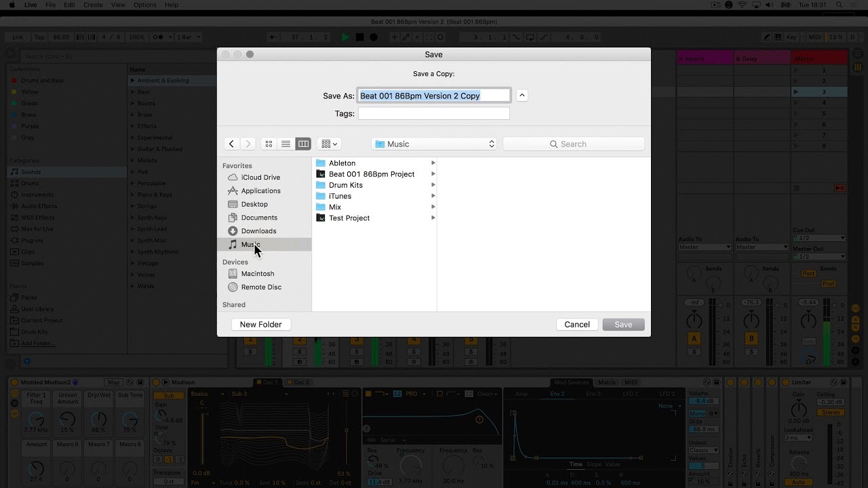Click Save in the save dialog
The width and height of the screenshot is (868, 488).
[x=623, y=325]
